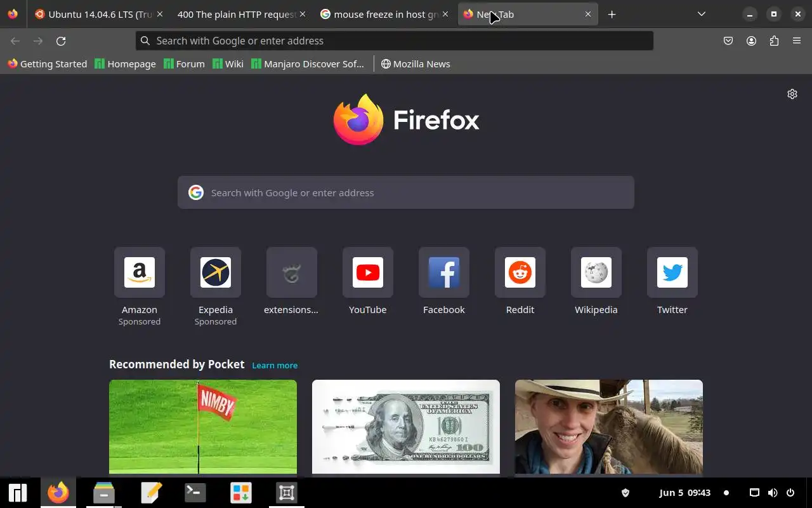Switch to the mouse freeze in host tab

(384, 14)
